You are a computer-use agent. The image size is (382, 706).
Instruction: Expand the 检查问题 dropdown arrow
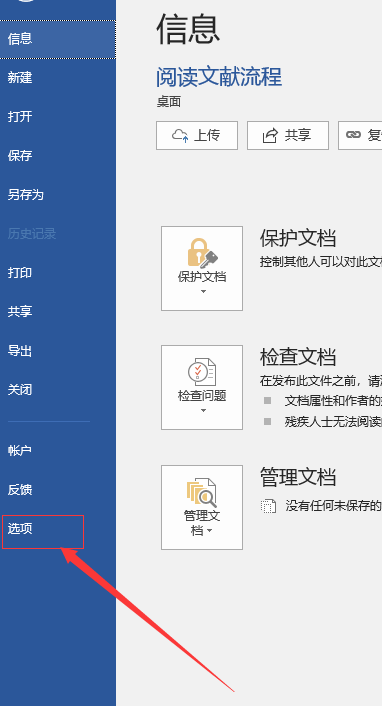(x=203, y=410)
